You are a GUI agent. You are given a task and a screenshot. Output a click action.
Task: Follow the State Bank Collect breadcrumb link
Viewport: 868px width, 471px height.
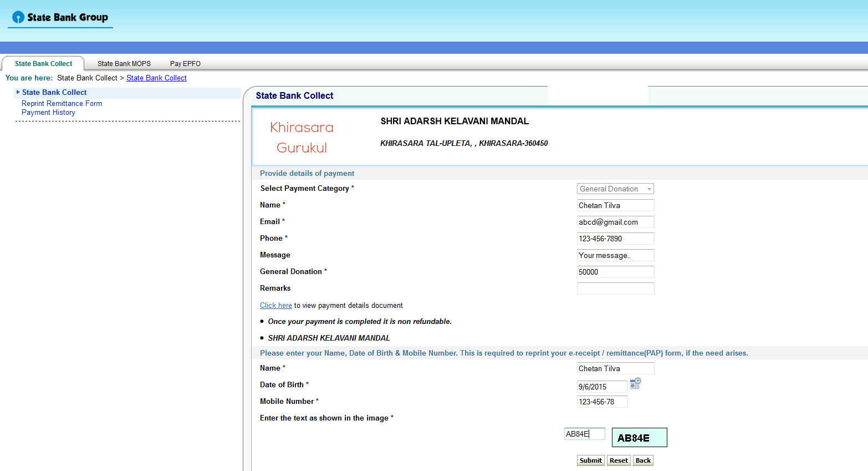pos(156,78)
